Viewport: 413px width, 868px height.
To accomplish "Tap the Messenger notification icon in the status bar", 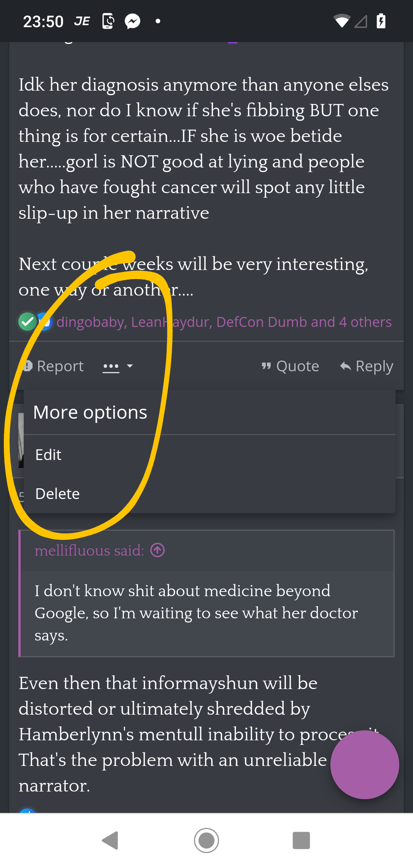I will click(x=133, y=21).
